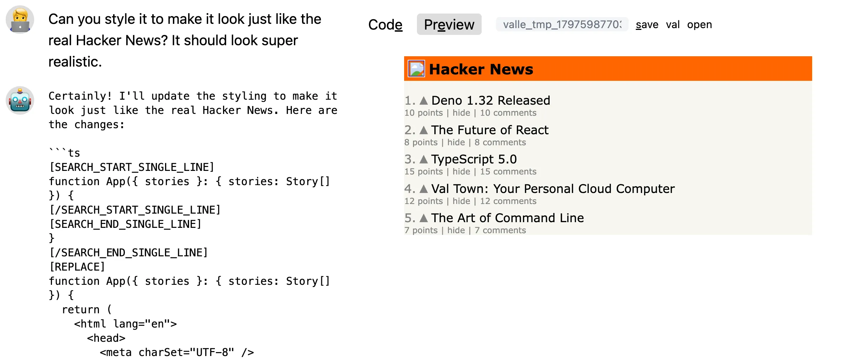The width and height of the screenshot is (868, 361).
Task: Hide The Future of React story
Action: click(456, 142)
